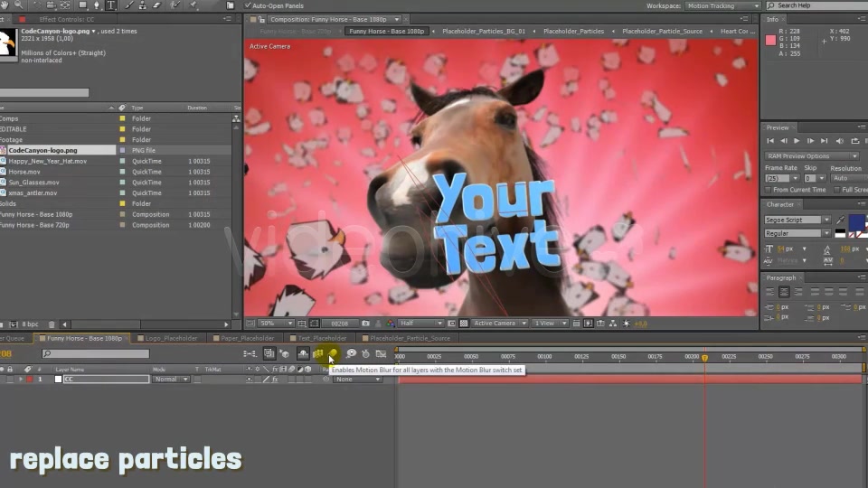Toggle Hide Shy Layers switch

tap(303, 353)
